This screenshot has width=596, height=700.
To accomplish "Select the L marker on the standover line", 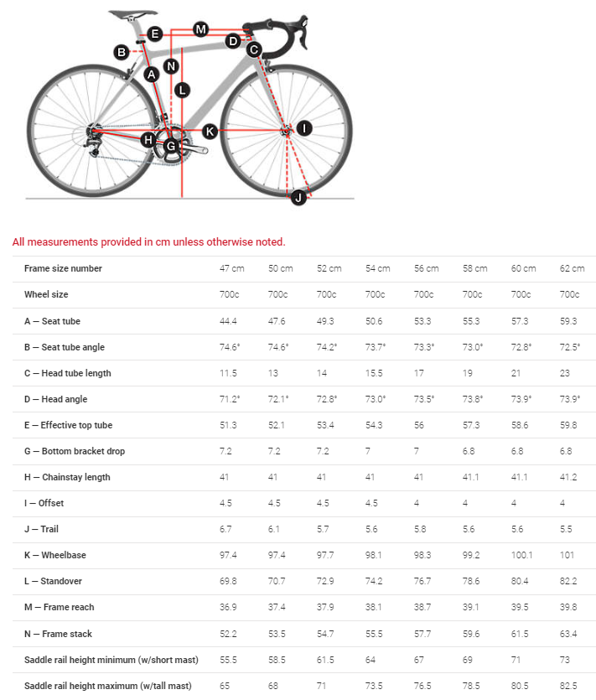I will [182, 90].
